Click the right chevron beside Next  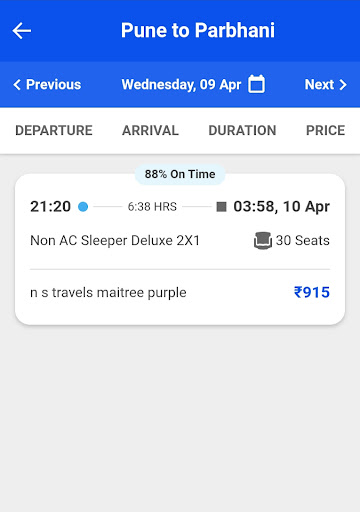tap(343, 85)
